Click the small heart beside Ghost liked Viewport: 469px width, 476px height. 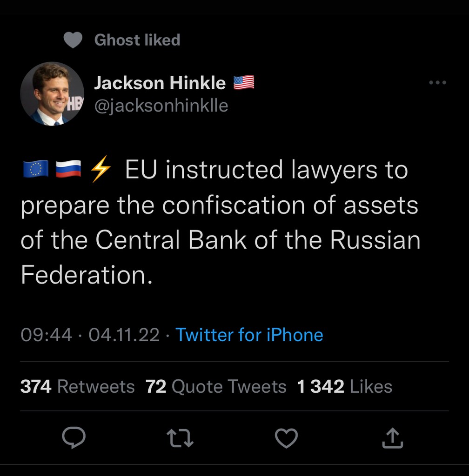(73, 40)
